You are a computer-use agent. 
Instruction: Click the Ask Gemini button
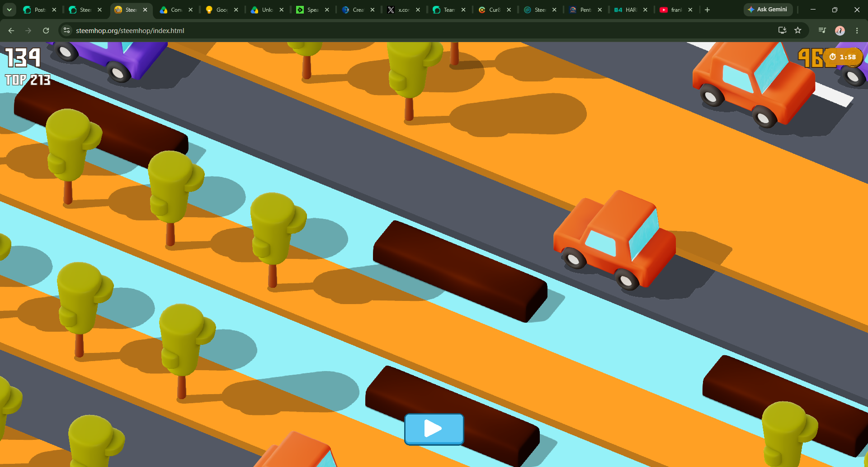768,10
